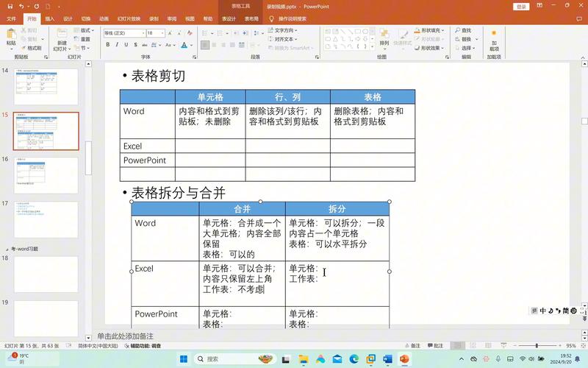This screenshot has width=588, height=368.
Task: Click the Add-ins (加载项) button
Action: pyautogui.click(x=494, y=40)
